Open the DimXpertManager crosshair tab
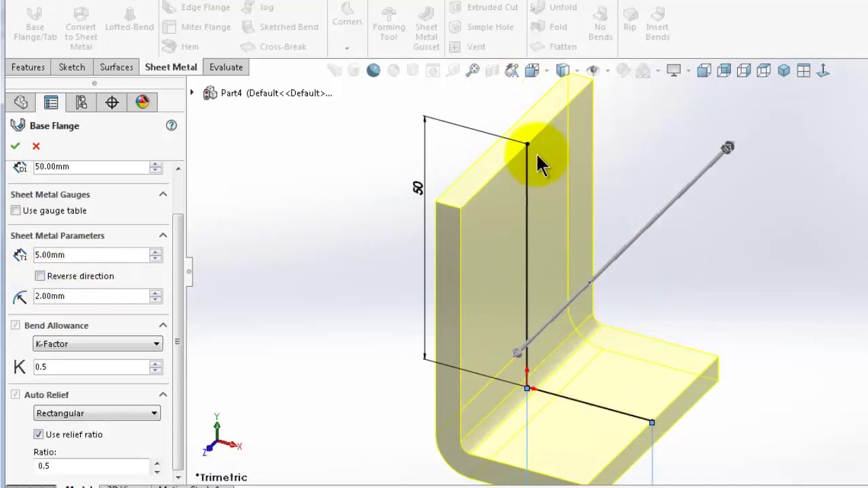Screen dimensions: 868x488 point(112,102)
